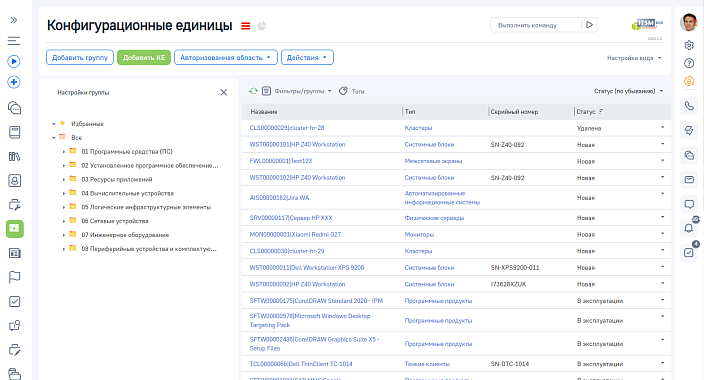Open the library shelves sidebar icon
Screen dimensions: 704x380
pyautogui.click(x=14, y=156)
